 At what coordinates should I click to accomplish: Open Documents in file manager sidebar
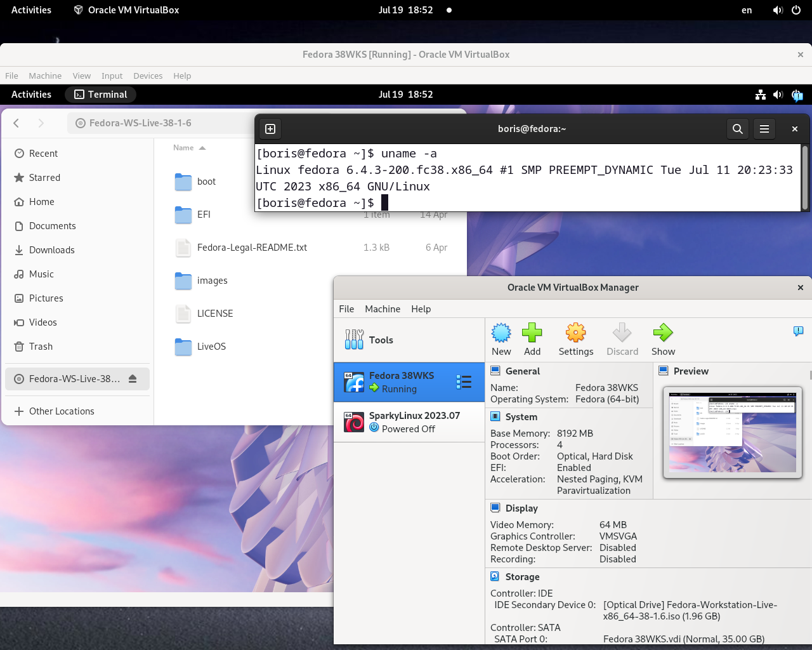[x=77, y=226]
